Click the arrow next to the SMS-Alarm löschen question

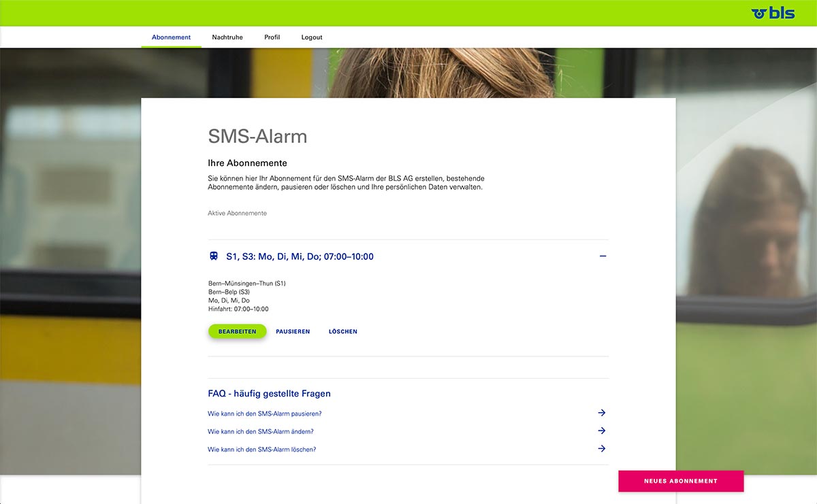coord(601,449)
